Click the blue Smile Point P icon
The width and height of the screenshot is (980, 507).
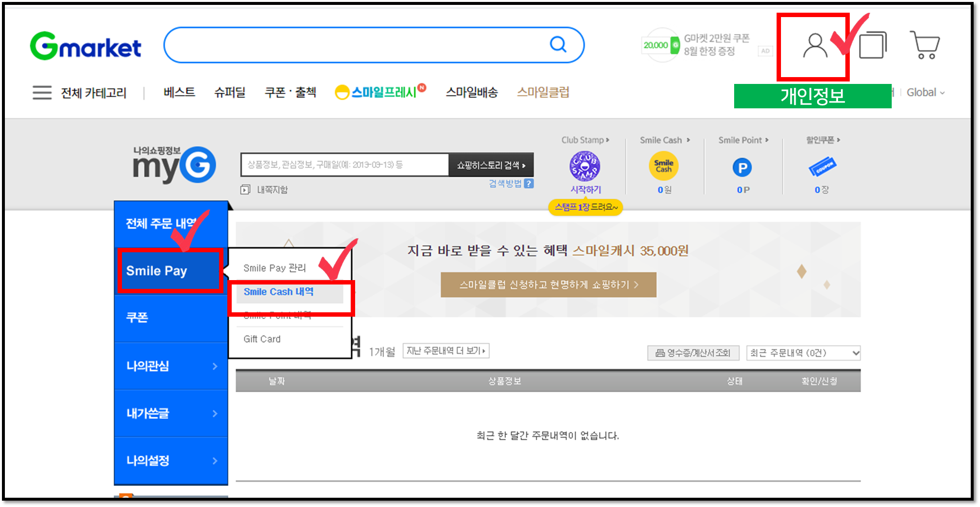[742, 168]
